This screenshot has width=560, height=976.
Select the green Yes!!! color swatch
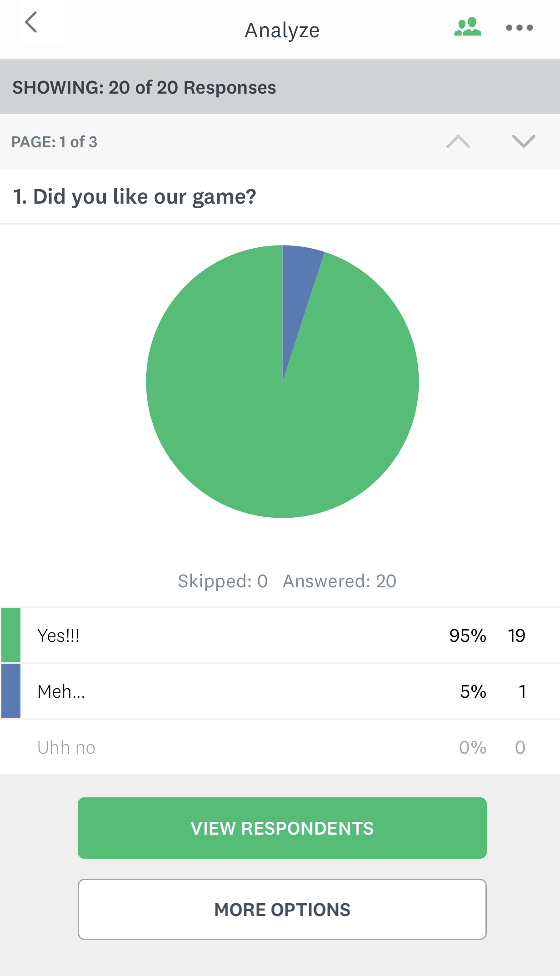click(11, 635)
